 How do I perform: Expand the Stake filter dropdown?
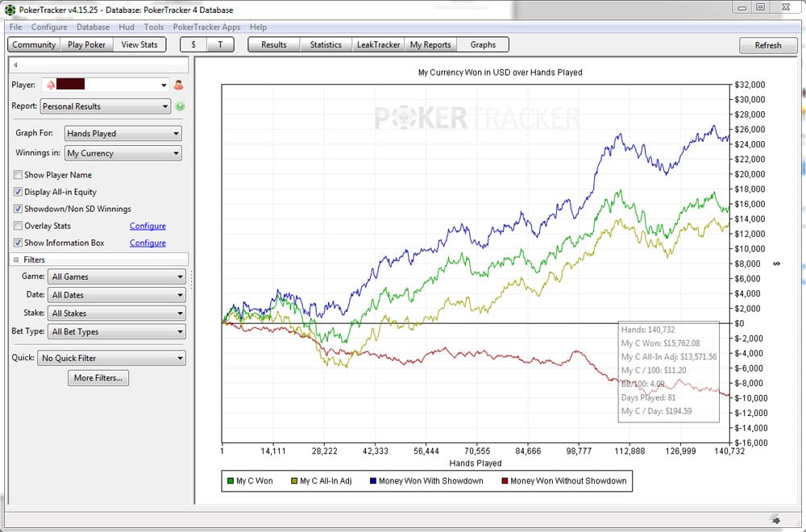tap(117, 313)
